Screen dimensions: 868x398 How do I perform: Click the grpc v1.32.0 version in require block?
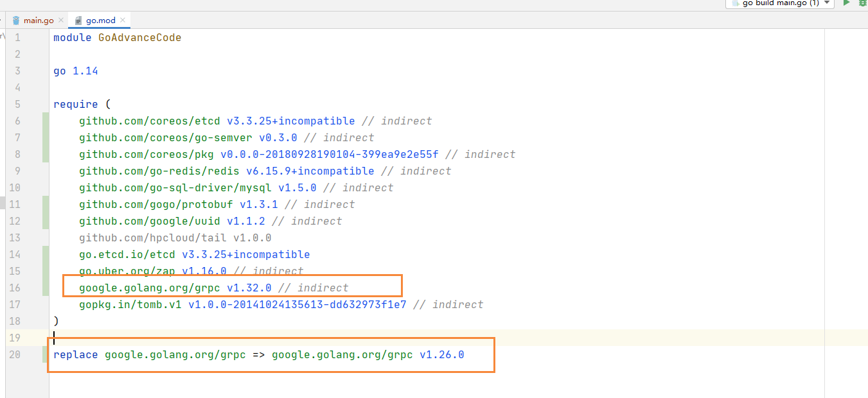pos(249,288)
